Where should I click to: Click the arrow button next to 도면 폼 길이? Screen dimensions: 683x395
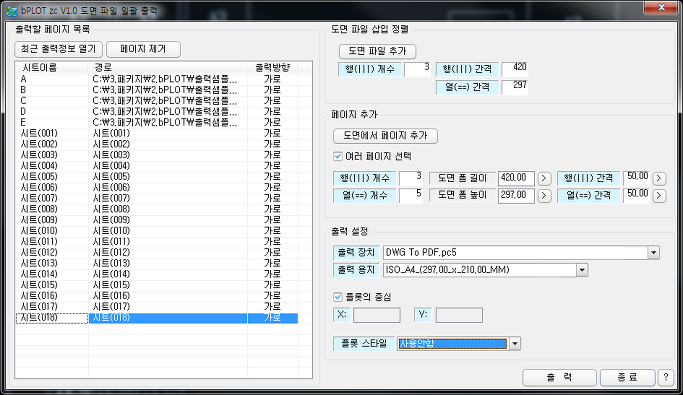pos(544,178)
